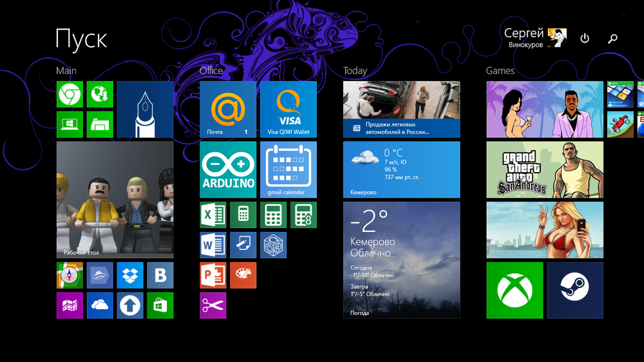Screen dimensions: 644x362
Task: Open the Microsoft Minesweeper small tile
Action: pos(621,94)
